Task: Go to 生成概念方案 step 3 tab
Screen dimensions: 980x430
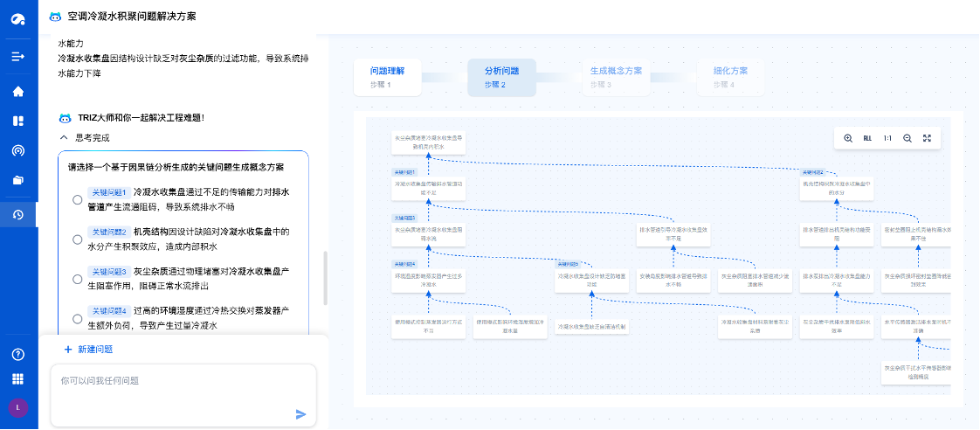Action: click(x=616, y=77)
